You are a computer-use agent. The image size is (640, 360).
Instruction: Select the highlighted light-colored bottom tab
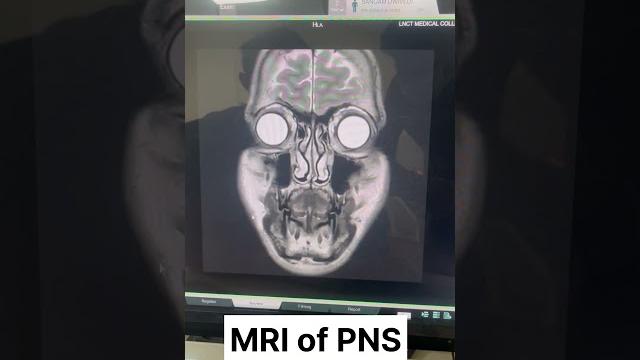(257, 304)
